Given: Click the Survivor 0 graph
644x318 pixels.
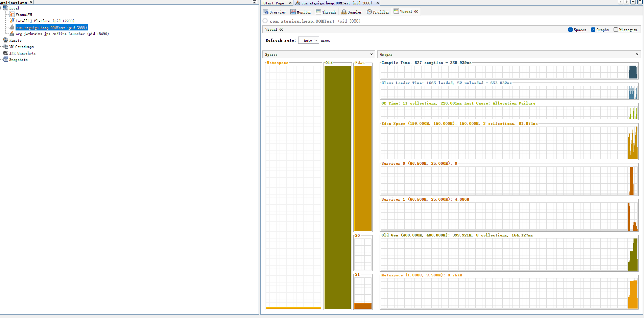Looking at the screenshot, I should pos(509,181).
